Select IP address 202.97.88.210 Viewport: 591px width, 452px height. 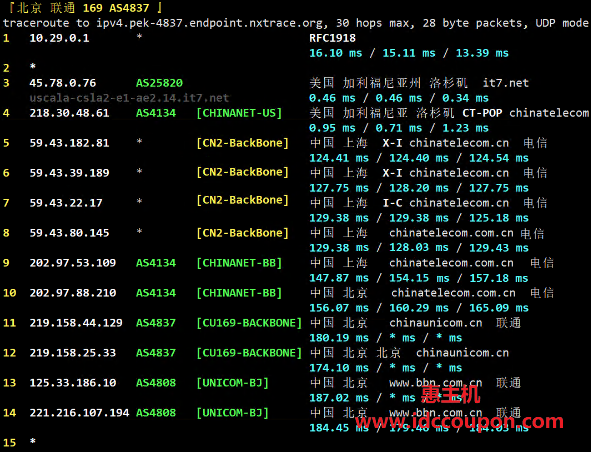pos(73,293)
